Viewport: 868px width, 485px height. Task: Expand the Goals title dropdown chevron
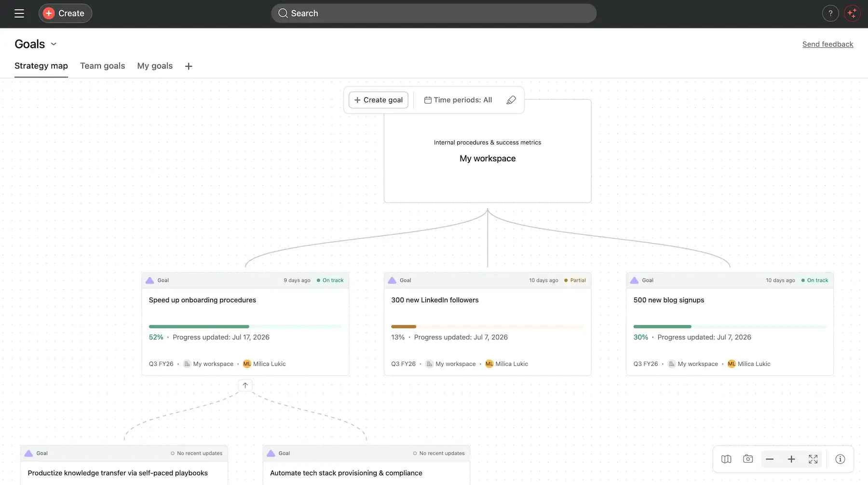pyautogui.click(x=54, y=44)
